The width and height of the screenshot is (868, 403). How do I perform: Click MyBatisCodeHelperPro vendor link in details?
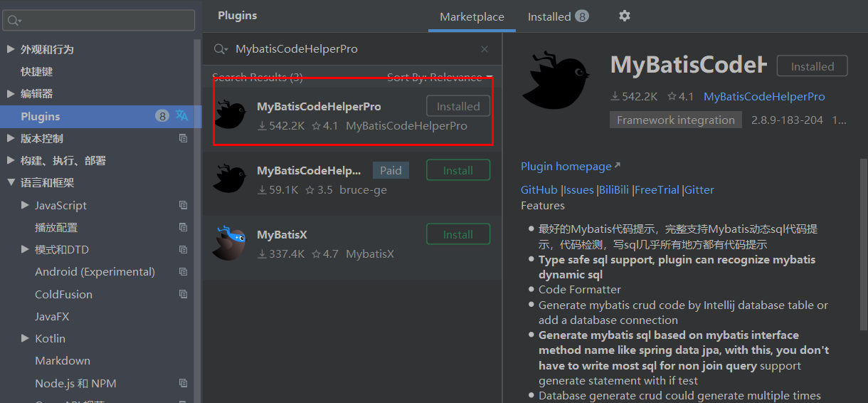tap(764, 96)
